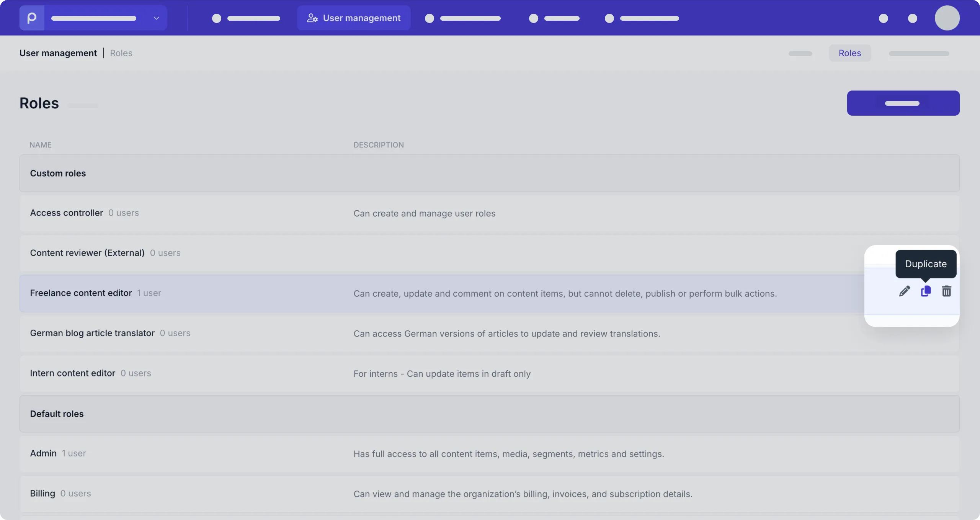The image size is (980, 520).
Task: Click the edit pencil icon for Freelance content editor
Action: 904,291
